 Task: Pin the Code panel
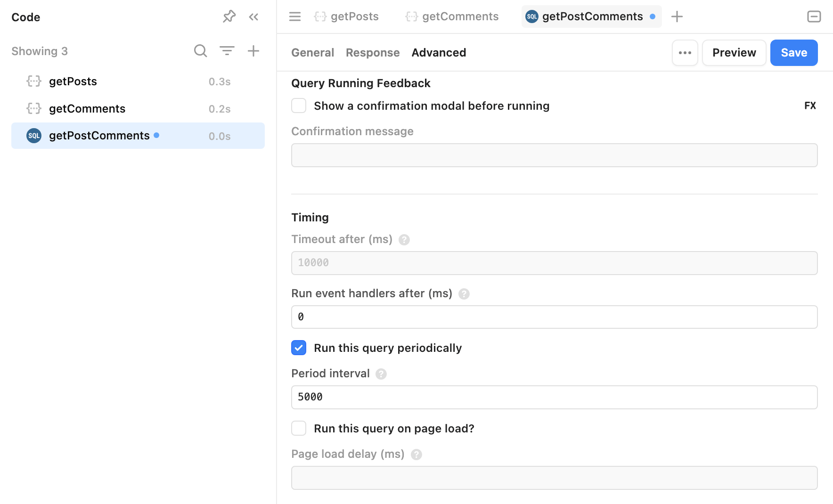click(x=229, y=17)
